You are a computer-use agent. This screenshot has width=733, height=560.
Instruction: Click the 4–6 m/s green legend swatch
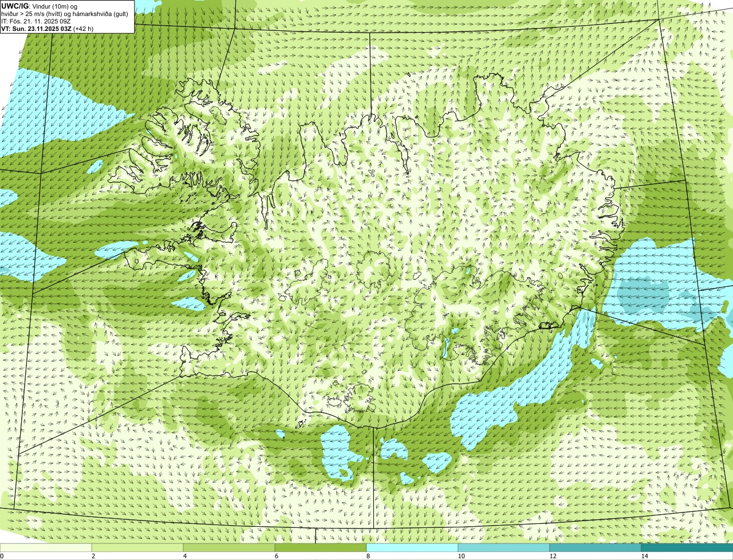[x=229, y=548]
